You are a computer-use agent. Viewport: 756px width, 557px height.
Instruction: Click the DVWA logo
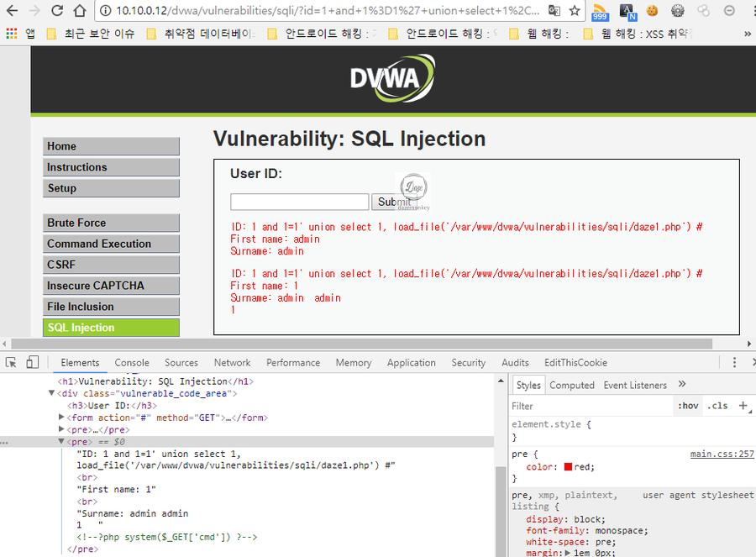(392, 77)
